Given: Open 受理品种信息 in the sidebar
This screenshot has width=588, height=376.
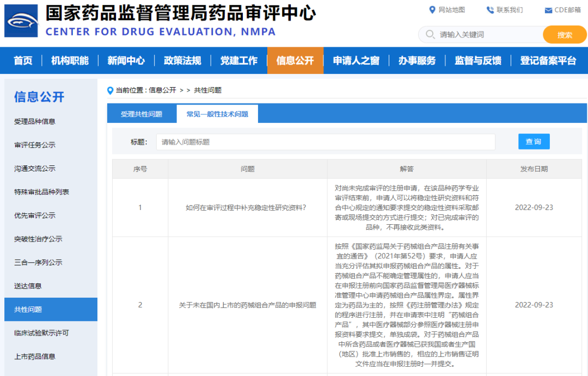Looking at the screenshot, I should point(34,121).
